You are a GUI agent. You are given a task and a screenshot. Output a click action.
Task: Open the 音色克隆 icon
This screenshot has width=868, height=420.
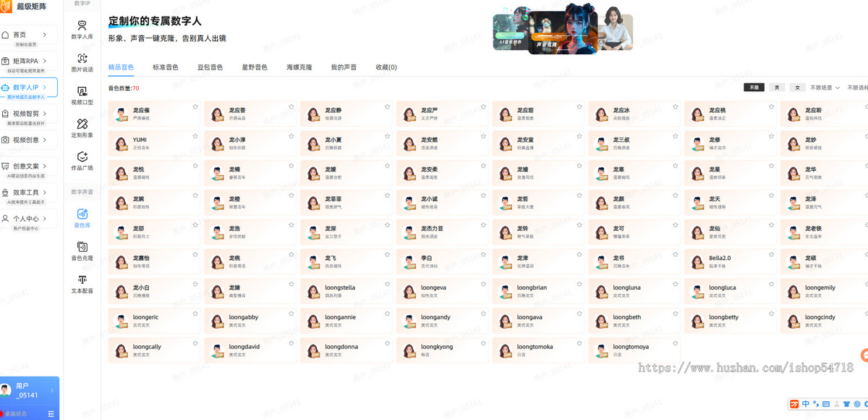(x=82, y=246)
